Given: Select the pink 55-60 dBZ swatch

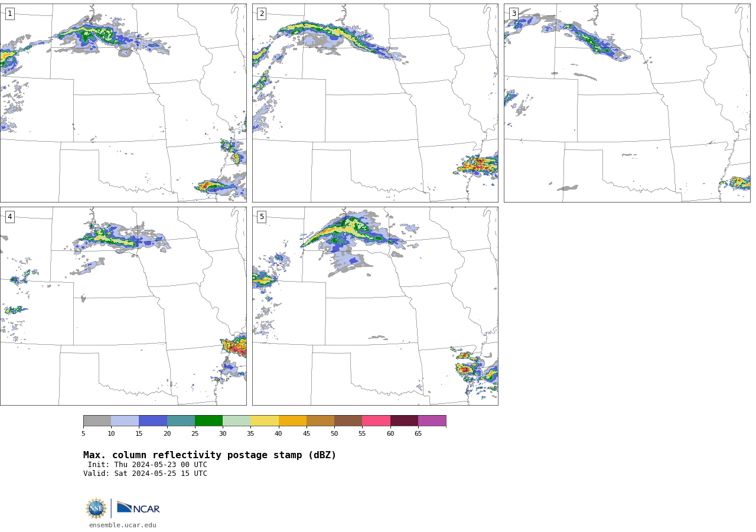Looking at the screenshot, I should click(x=376, y=421).
